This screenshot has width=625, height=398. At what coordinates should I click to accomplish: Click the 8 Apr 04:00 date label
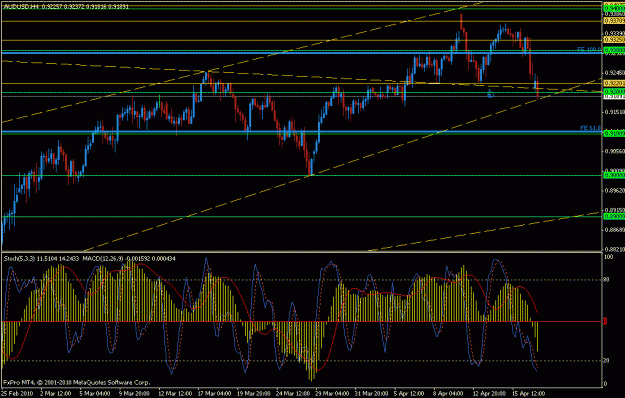[449, 394]
